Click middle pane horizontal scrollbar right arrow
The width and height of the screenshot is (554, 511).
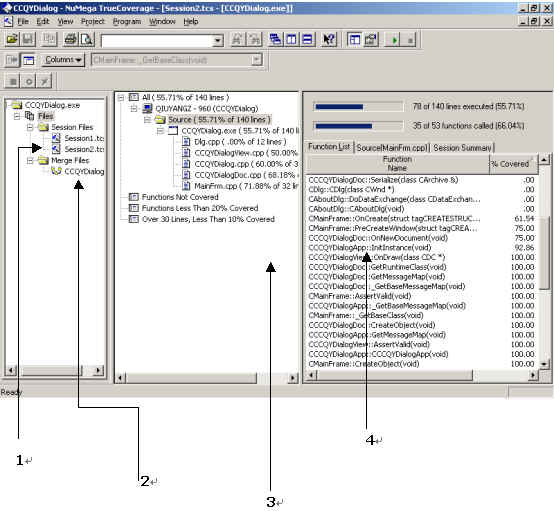pyautogui.click(x=293, y=378)
